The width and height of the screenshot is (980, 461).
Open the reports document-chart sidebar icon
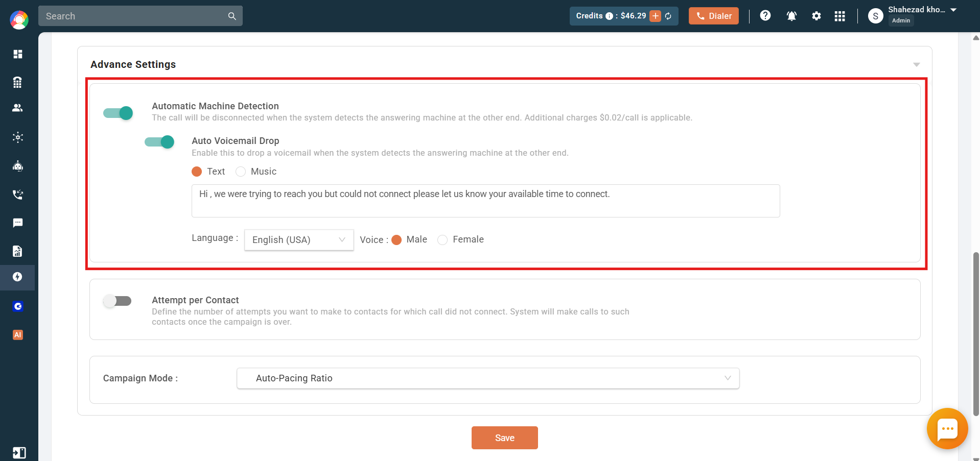pyautogui.click(x=18, y=251)
